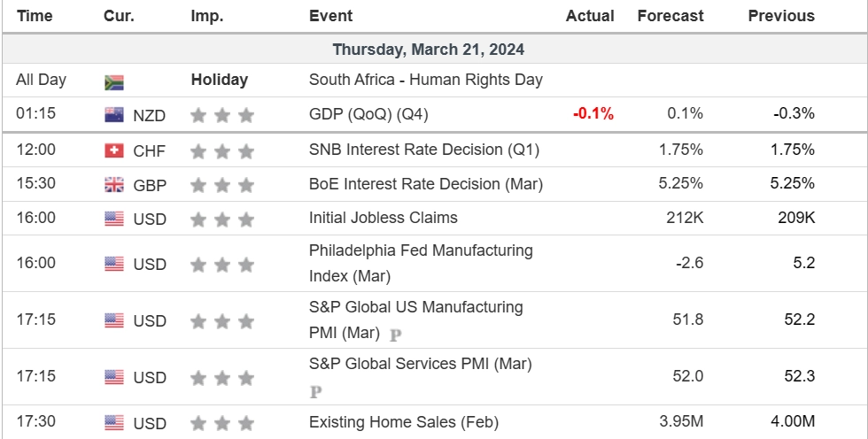The width and height of the screenshot is (868, 439).
Task: Click the Time column header
Action: (x=35, y=16)
